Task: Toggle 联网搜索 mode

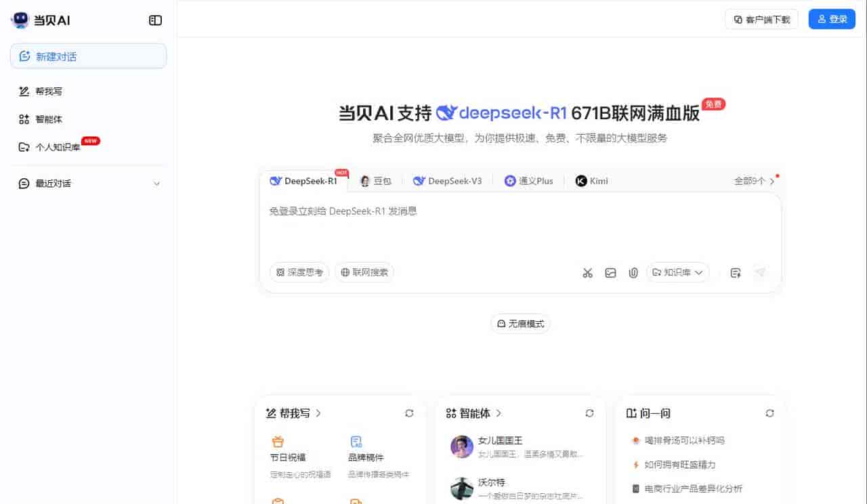Action: [364, 272]
